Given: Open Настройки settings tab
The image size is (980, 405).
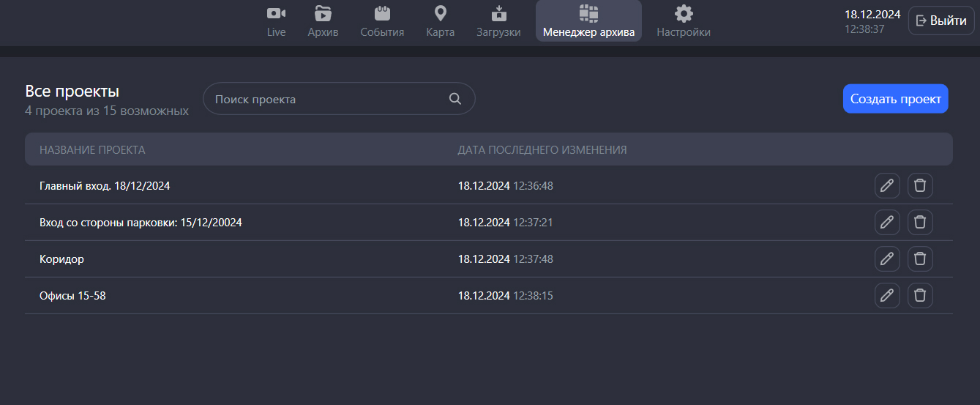Looking at the screenshot, I should coord(683,21).
